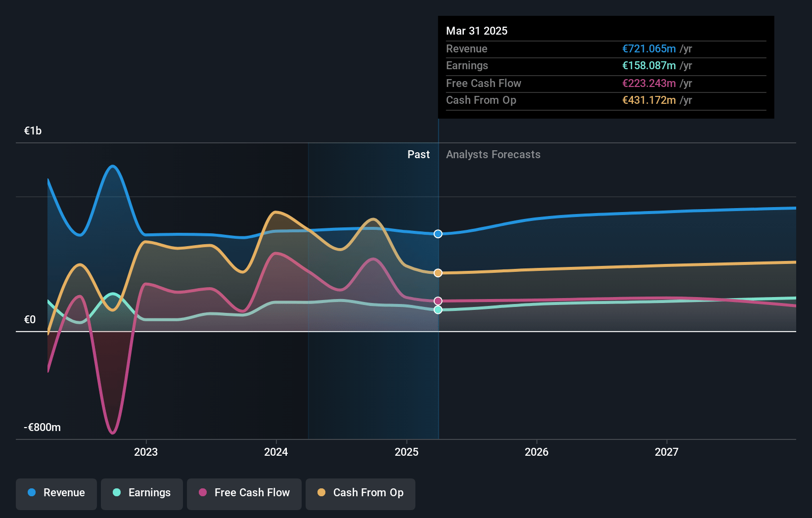Click the €0 y-axis label
Image resolution: width=812 pixels, height=518 pixels.
(x=30, y=319)
